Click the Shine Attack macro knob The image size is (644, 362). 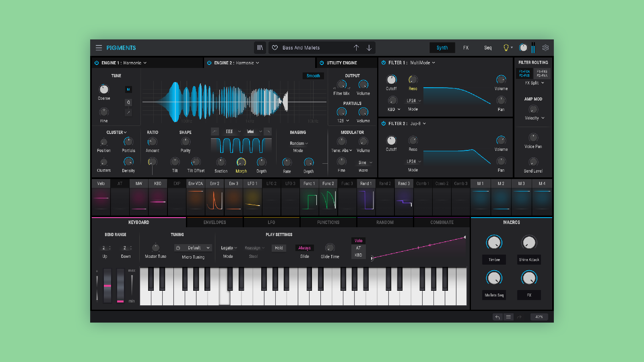point(529,243)
